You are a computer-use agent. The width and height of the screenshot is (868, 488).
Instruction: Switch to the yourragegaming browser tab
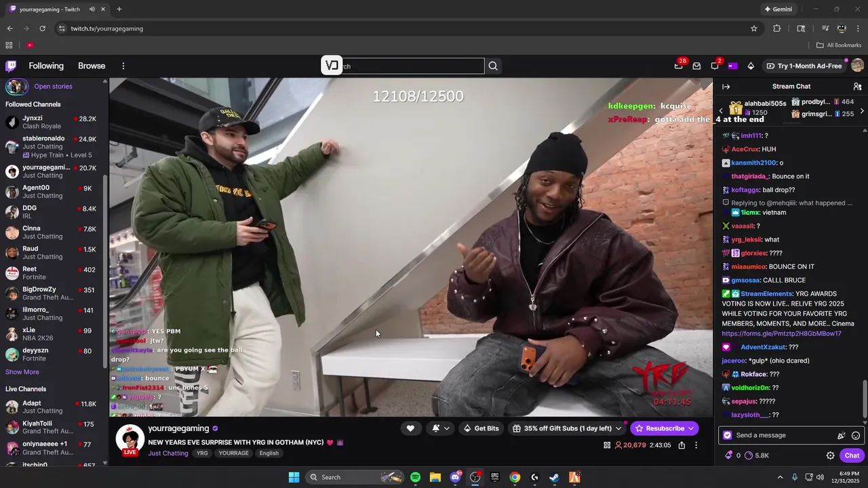(x=57, y=9)
